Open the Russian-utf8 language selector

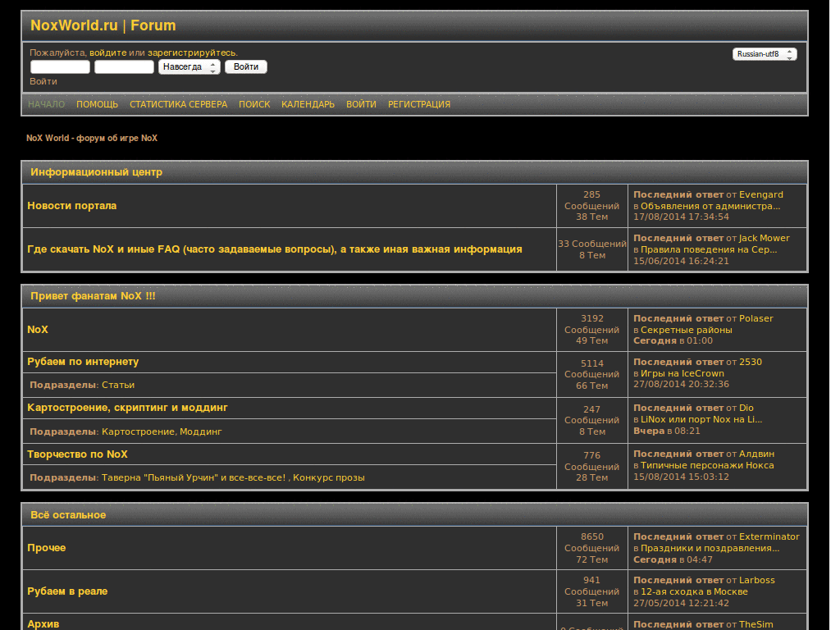pos(765,54)
